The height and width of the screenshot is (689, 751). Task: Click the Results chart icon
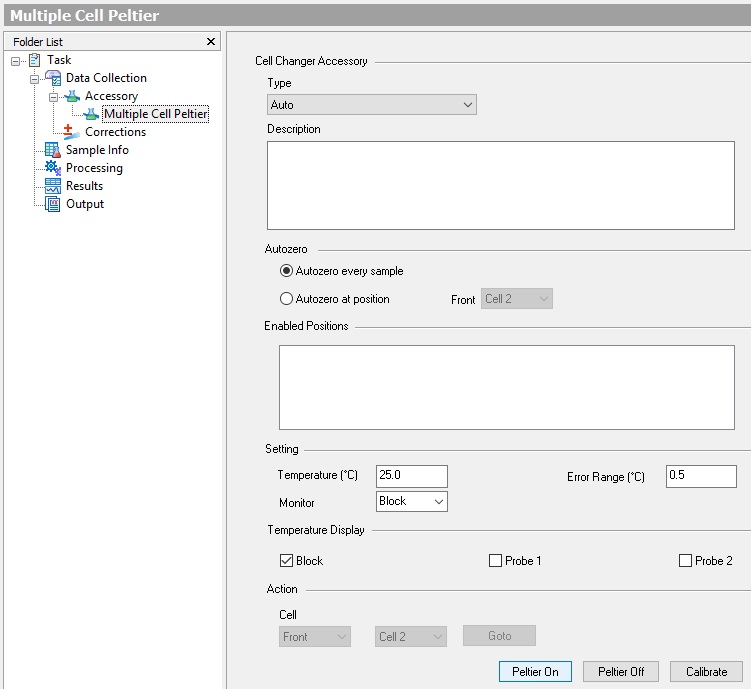pyautogui.click(x=53, y=186)
